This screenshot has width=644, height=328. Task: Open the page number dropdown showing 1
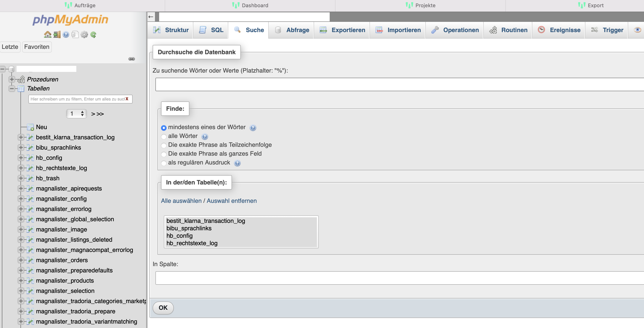click(x=77, y=114)
